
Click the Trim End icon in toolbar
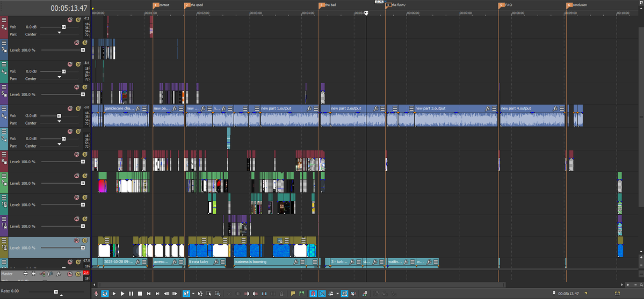[255, 294]
